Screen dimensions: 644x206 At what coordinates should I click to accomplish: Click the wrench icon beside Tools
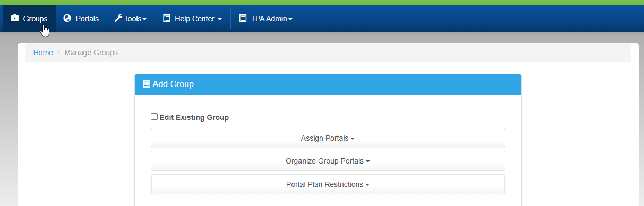pos(118,18)
